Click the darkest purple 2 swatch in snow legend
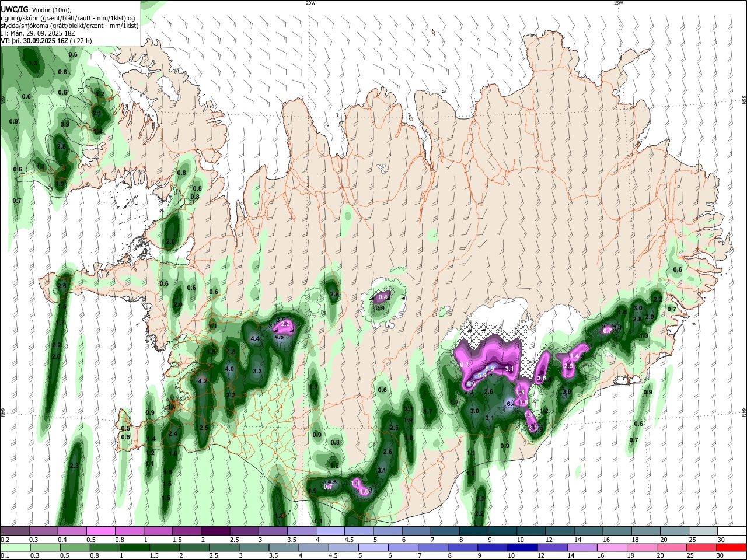Screen dimensions: 747x560 click(x=215, y=531)
